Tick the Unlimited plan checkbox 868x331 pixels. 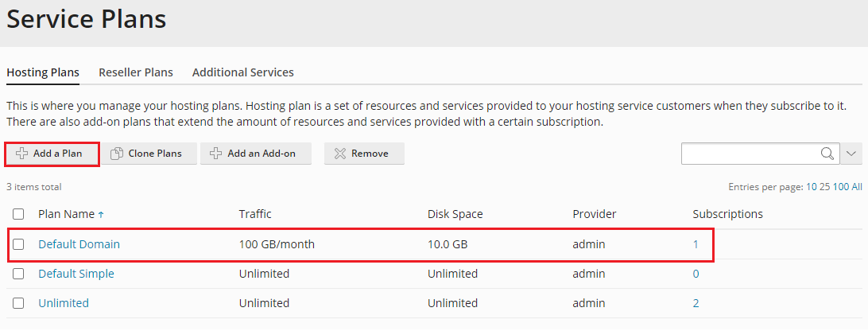coord(18,303)
